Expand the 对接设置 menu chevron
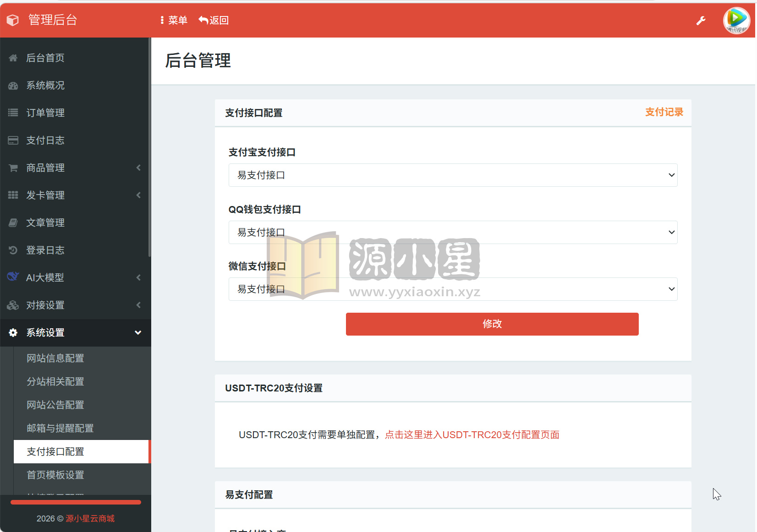Screen dimensions: 757x532 [x=138, y=305]
